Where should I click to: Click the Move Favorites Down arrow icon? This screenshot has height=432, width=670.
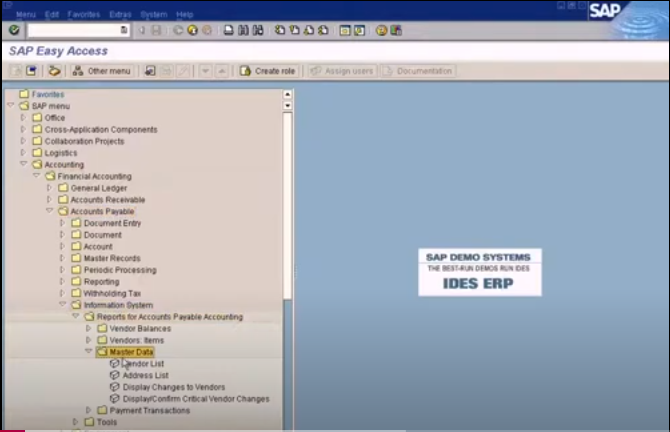[x=205, y=71]
